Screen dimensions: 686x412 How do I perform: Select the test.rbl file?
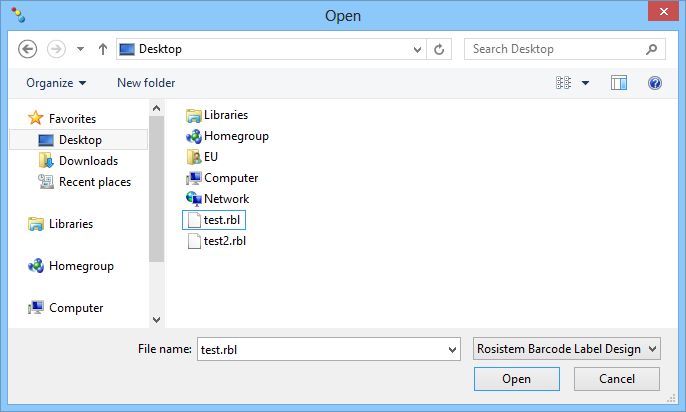[214, 220]
